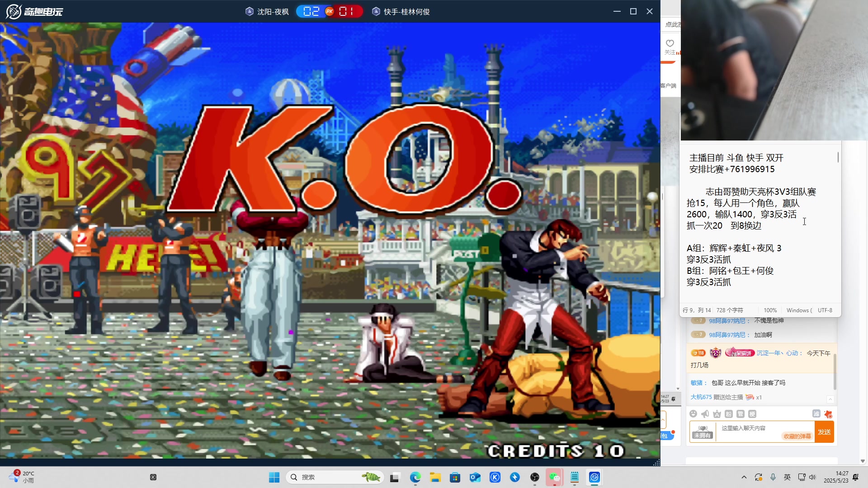This screenshot has width=868, height=488.
Task: Click the gift icon sent by 大杭675
Action: click(x=750, y=397)
